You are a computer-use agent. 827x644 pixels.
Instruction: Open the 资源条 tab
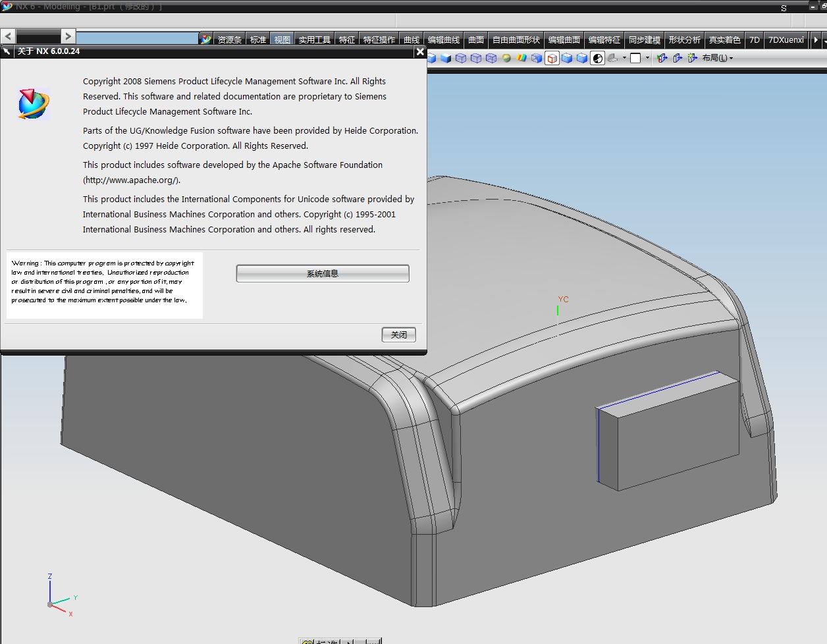(230, 40)
